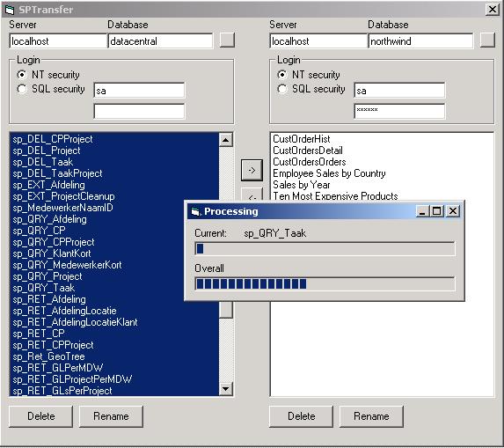This screenshot has height=448, width=504.
Task: Select NT security for source login
Action: coord(22,75)
